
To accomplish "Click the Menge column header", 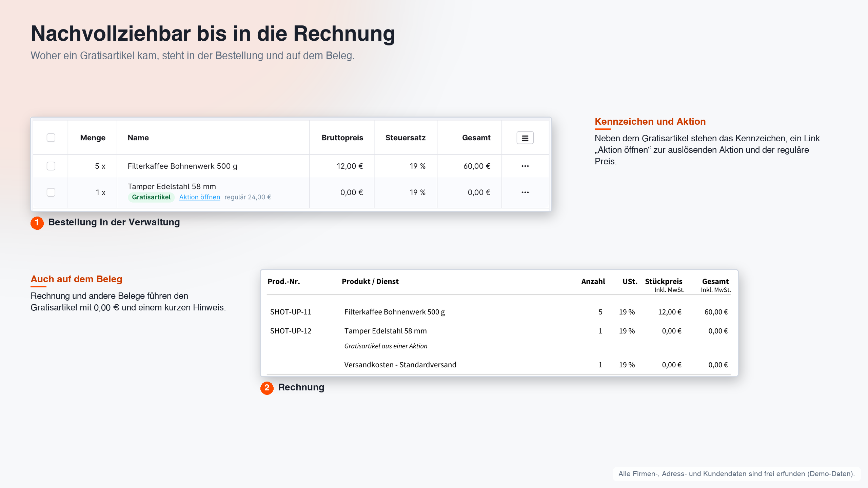I will coord(93,138).
